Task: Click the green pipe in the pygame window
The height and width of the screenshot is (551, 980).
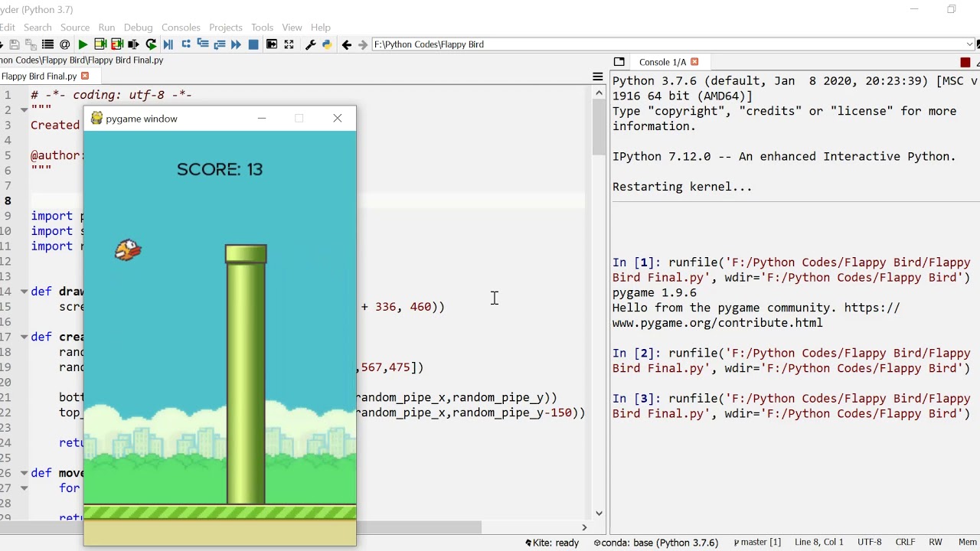Action: 246,374
